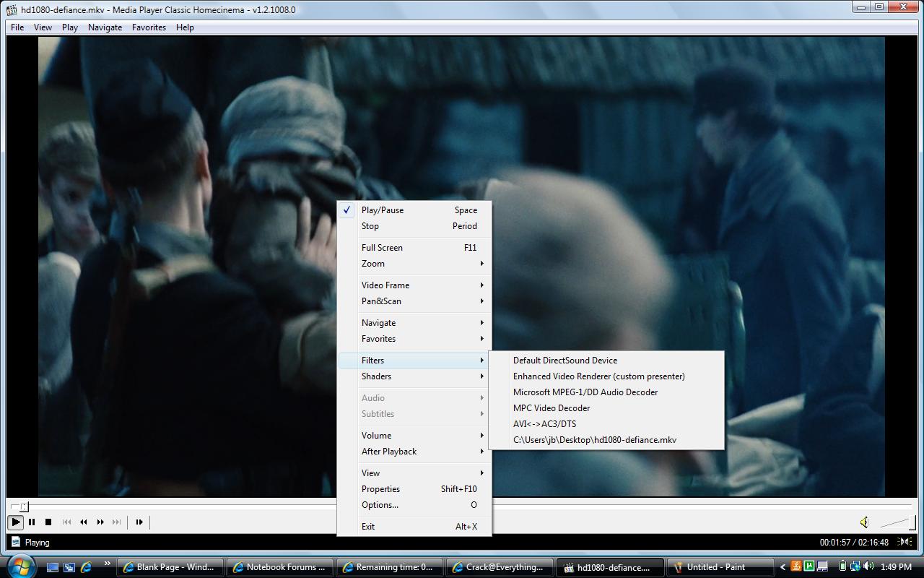Screen dimensions: 924x578
Task: Click the MPC title bar application icon
Action: click(12, 9)
